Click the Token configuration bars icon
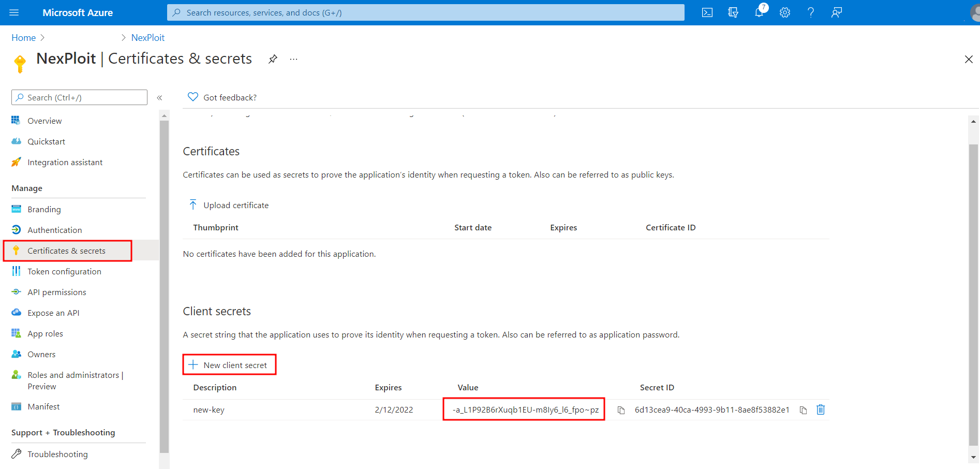 [x=16, y=271]
